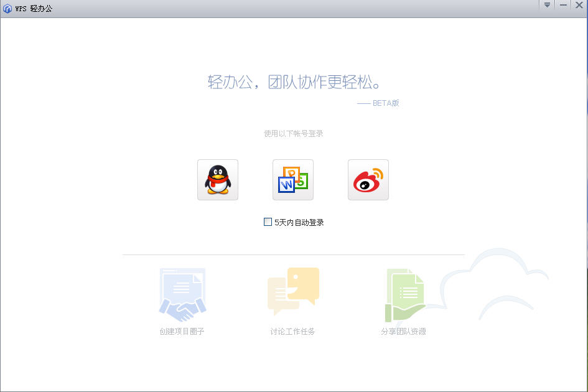Click the WPS 轻办公 window title text
This screenshot has height=392, width=588.
pos(34,9)
